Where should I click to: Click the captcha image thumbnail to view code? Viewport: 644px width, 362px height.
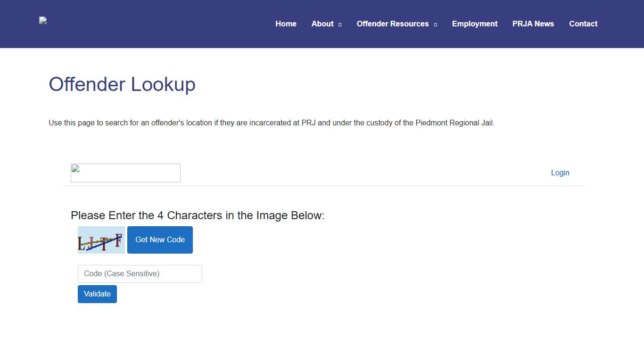pos(101,239)
